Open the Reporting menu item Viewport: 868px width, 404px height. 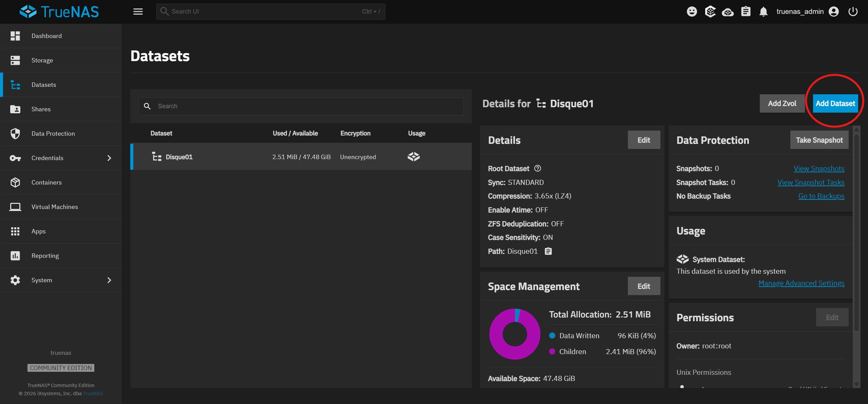tap(61, 256)
